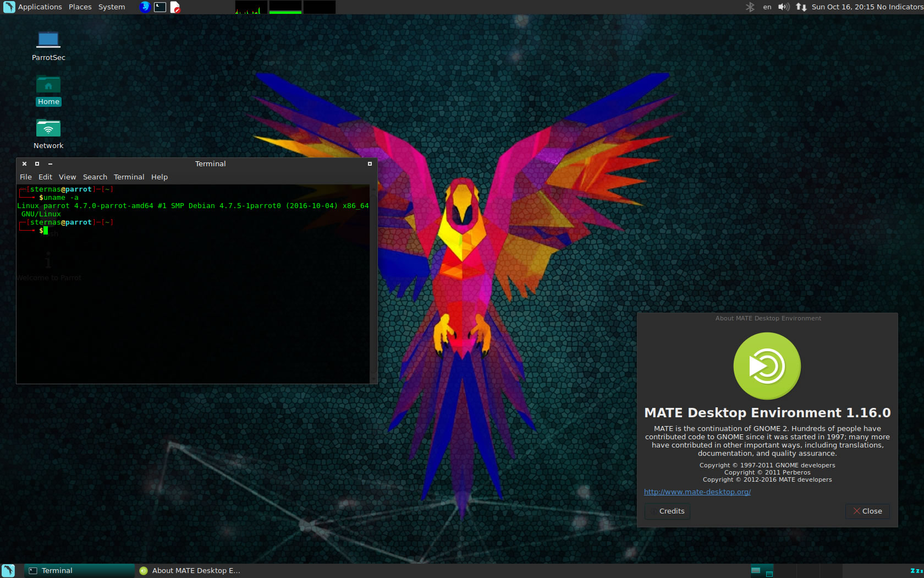924x578 pixels.
Task: Click the MATE logo in About dialog
Action: tap(767, 366)
